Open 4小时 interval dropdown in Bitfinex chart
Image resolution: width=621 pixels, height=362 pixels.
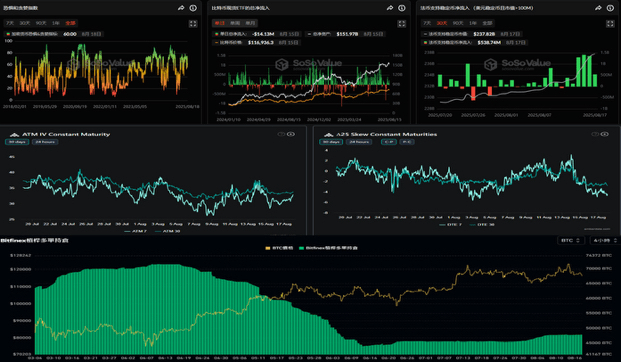pos(605,240)
